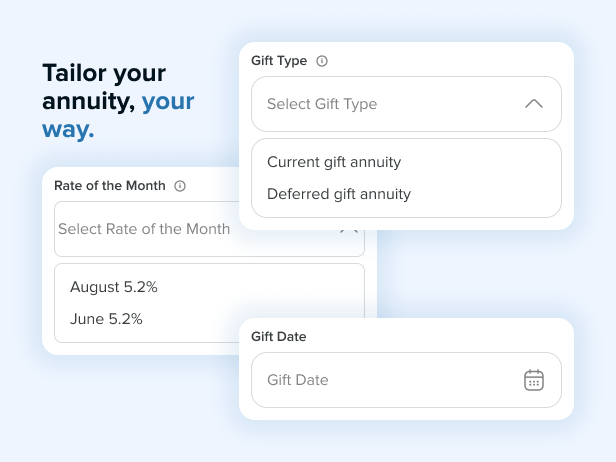Click the info icon beside Gift Type
This screenshot has width=616, height=462.
pos(322,61)
